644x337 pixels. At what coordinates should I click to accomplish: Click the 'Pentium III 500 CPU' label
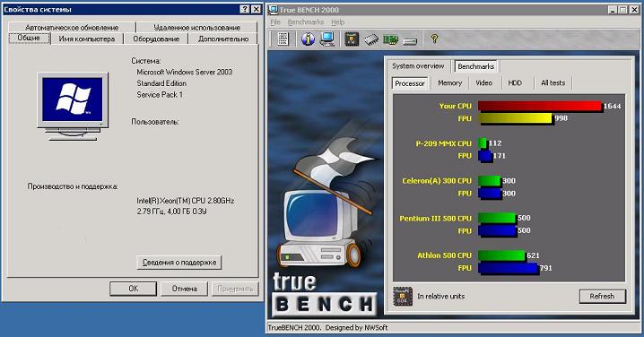pos(435,219)
